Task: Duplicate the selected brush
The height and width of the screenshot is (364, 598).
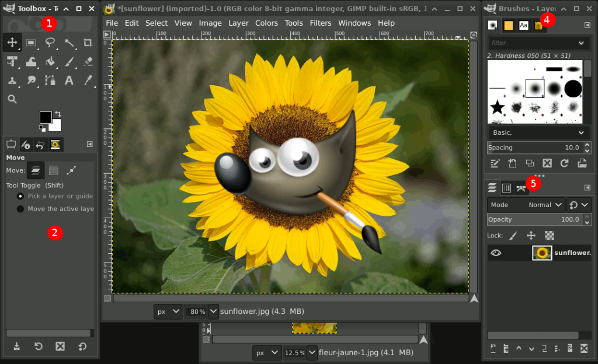Action: pos(530,163)
